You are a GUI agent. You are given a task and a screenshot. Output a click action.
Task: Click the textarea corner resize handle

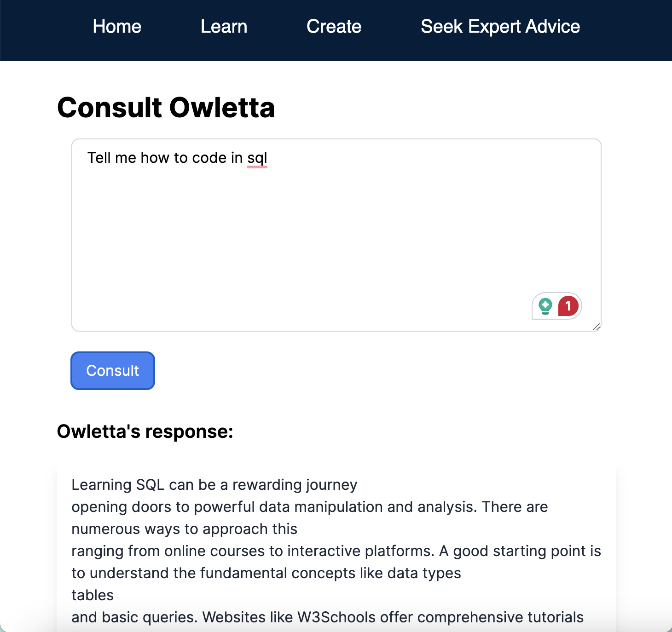click(x=597, y=327)
